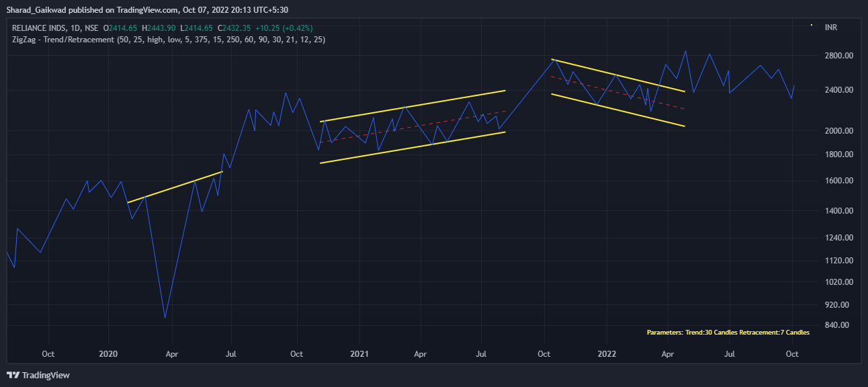
Task: Click the Oct label preceding 2020
Action: click(48, 353)
